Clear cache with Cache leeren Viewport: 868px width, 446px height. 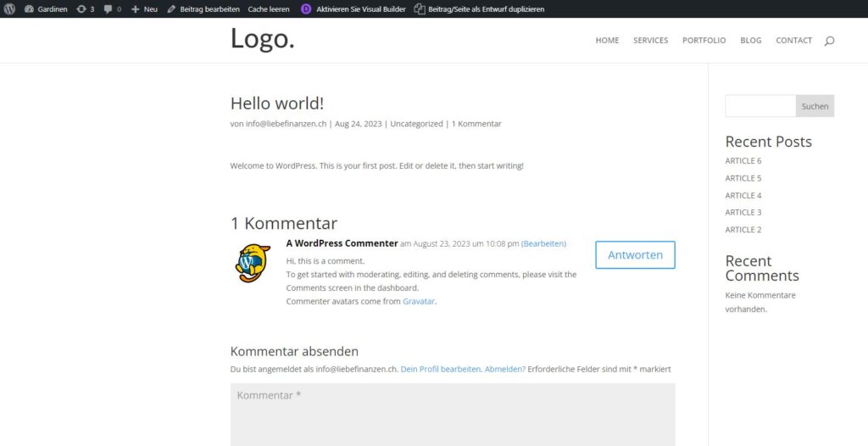pos(269,8)
